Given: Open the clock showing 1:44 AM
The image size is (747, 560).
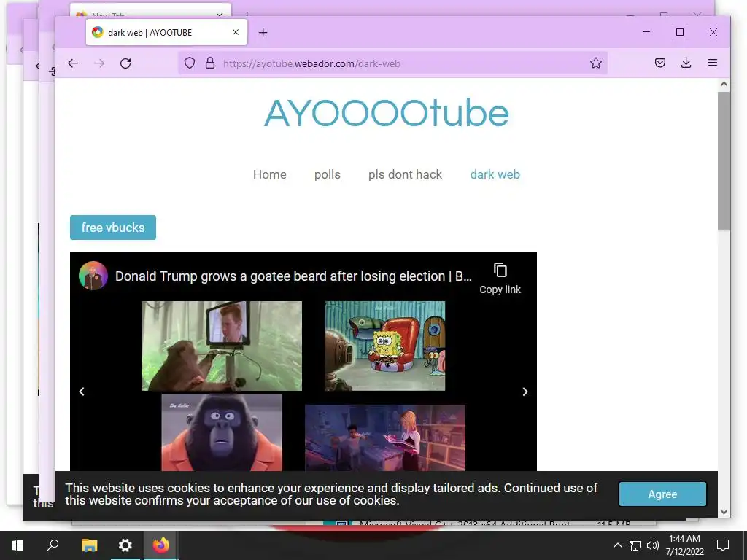Looking at the screenshot, I should coord(684,545).
